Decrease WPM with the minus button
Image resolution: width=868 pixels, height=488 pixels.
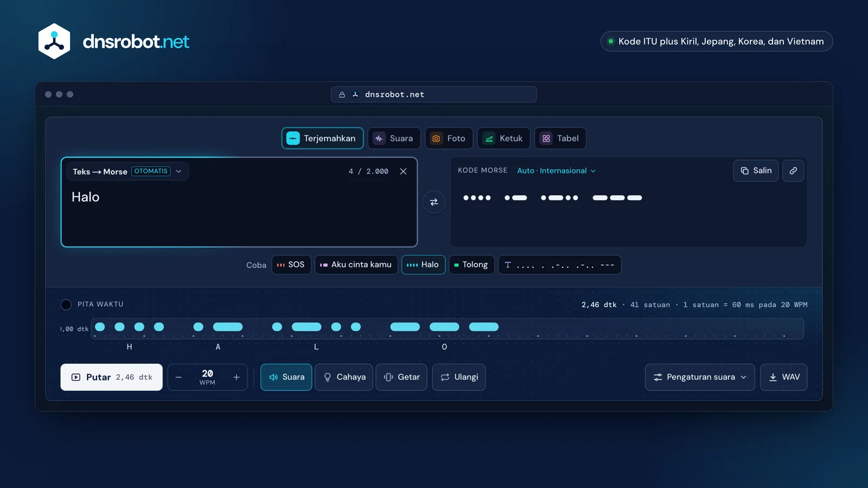pyautogui.click(x=178, y=377)
